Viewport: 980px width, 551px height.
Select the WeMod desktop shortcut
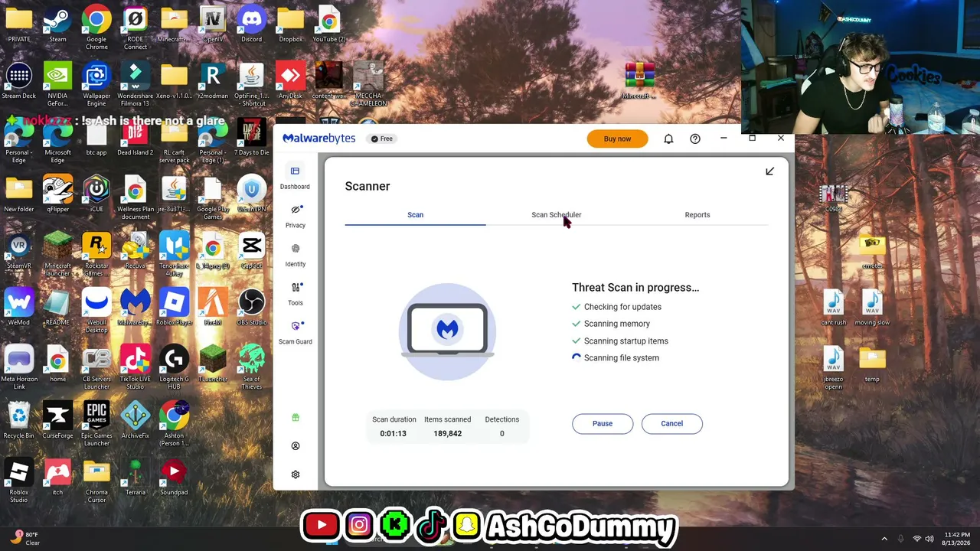[x=19, y=308]
